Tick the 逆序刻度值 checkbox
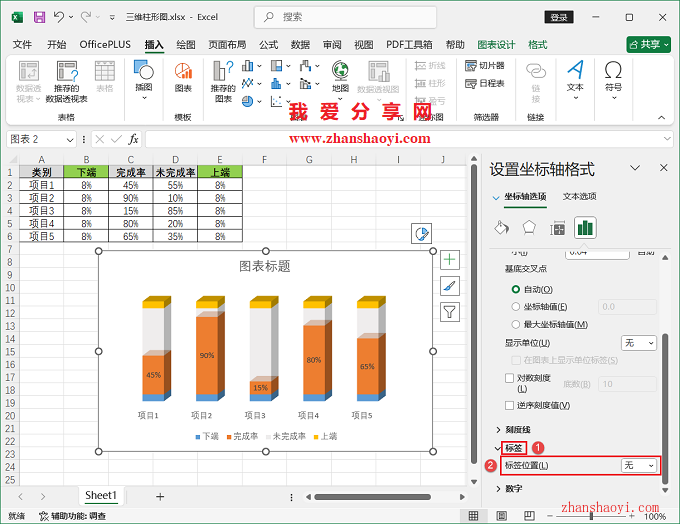This screenshot has height=524, width=680. tap(510, 405)
